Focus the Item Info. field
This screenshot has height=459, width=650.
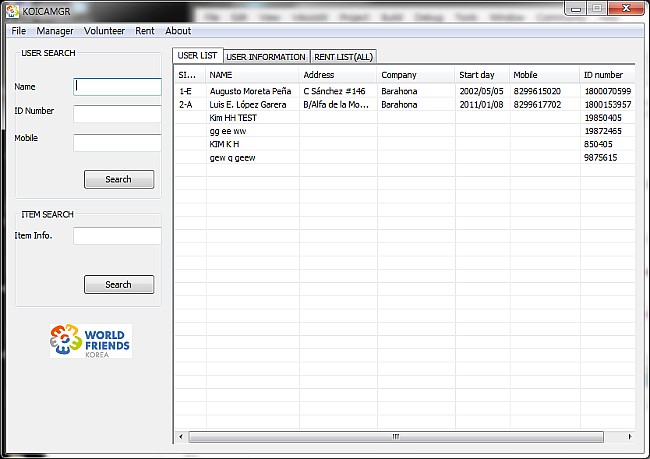coord(117,236)
